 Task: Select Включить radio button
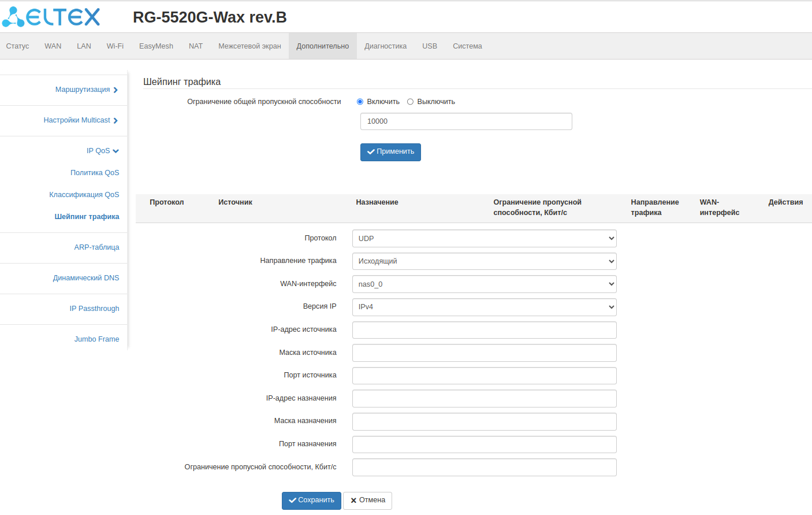tap(360, 102)
